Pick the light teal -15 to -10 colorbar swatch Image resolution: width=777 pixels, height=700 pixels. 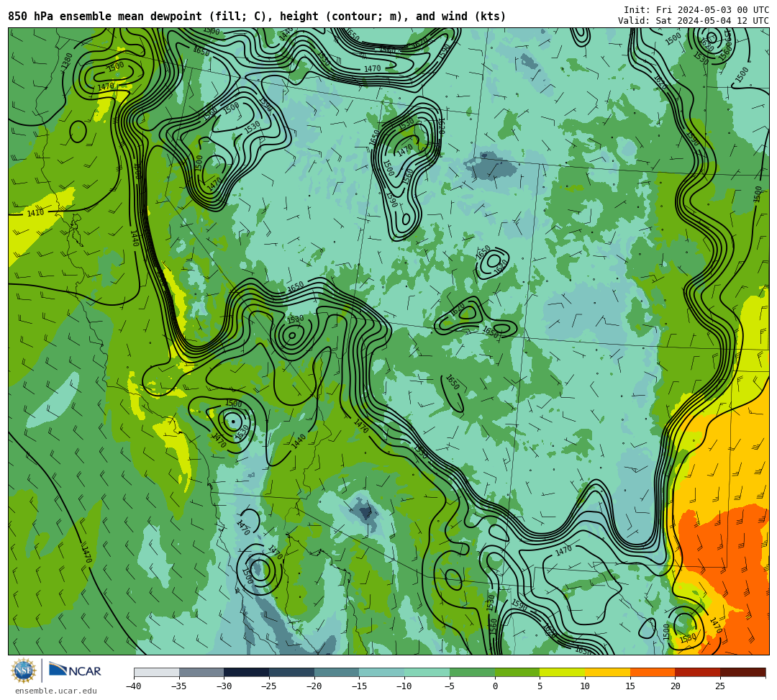[382, 672]
